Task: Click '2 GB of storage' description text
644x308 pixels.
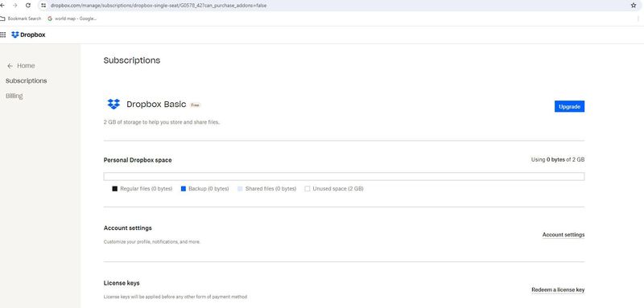Action: point(162,122)
